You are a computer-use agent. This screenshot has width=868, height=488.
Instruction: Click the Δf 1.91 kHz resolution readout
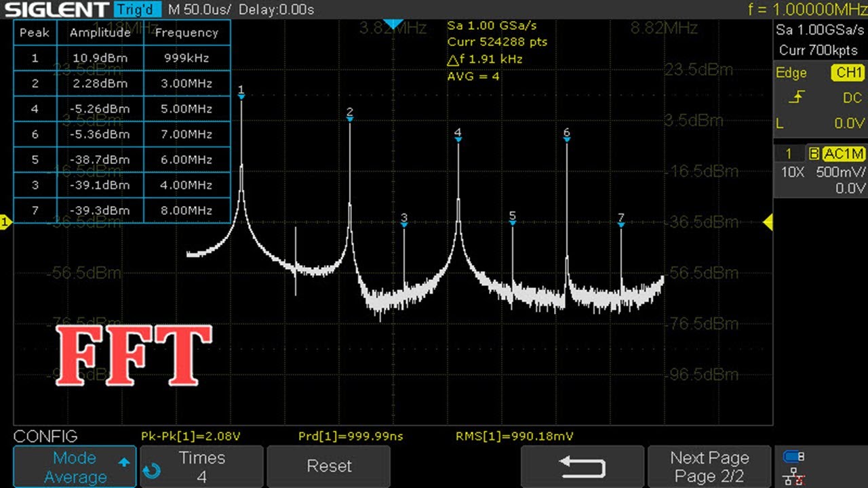point(484,60)
